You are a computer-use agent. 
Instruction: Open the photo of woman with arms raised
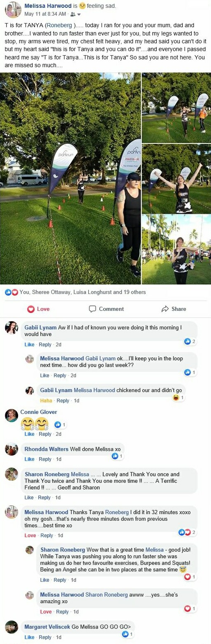point(176,179)
